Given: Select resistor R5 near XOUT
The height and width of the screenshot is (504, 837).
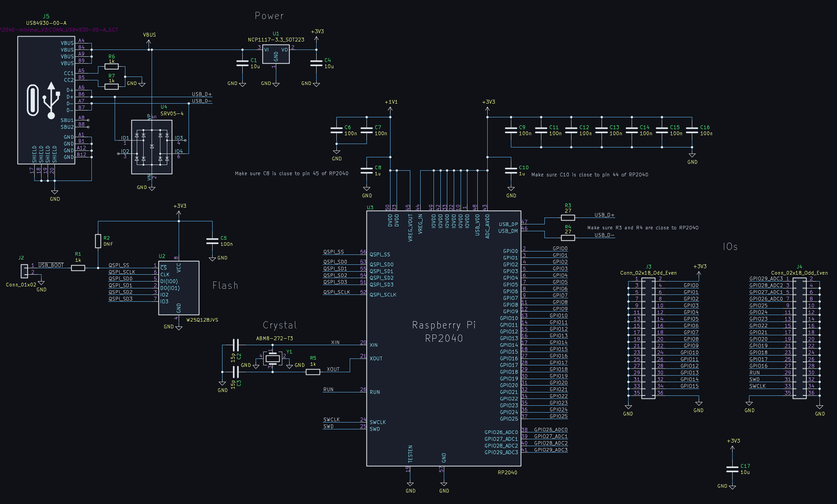Looking at the screenshot, I should coord(313,372).
